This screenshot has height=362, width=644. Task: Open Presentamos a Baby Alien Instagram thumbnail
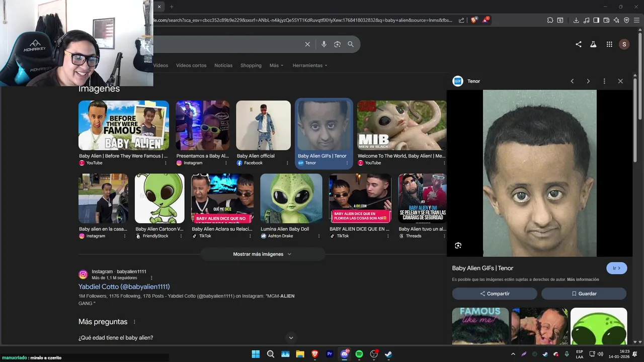click(203, 125)
